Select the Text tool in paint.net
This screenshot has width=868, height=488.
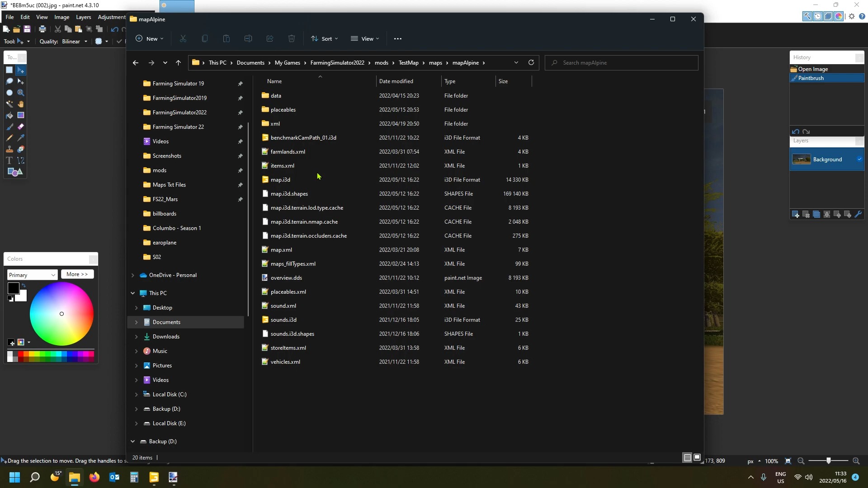pyautogui.click(x=9, y=160)
